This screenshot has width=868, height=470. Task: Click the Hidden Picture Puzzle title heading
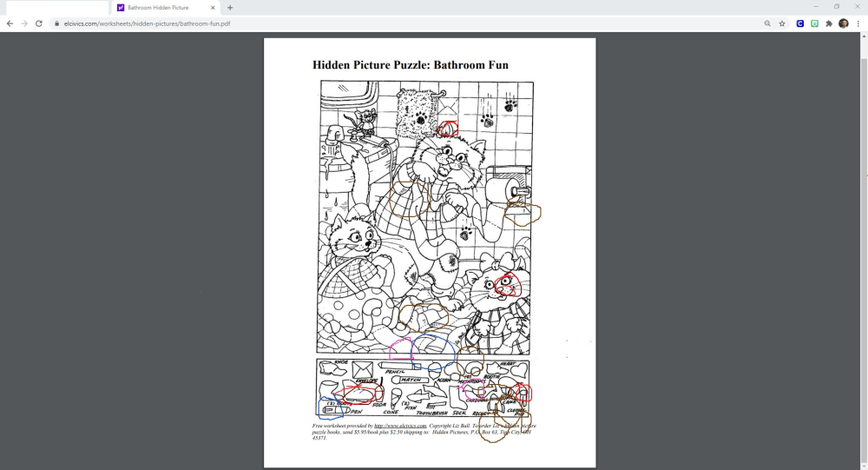tap(410, 65)
